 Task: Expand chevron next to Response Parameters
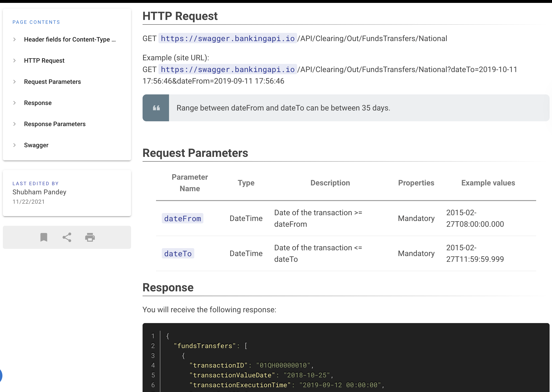point(14,124)
